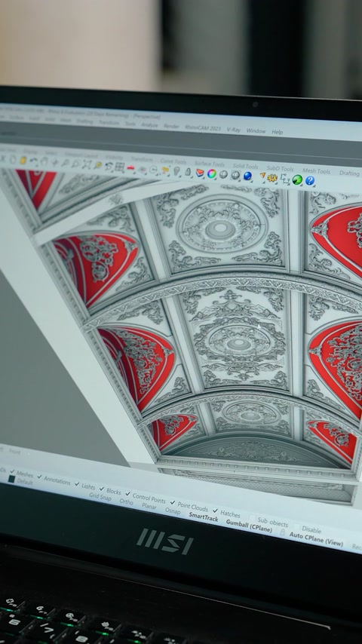Viewport: 362px width, 644px height.
Task: Switch to the Drafting toolbar tab
Action: click(349, 173)
